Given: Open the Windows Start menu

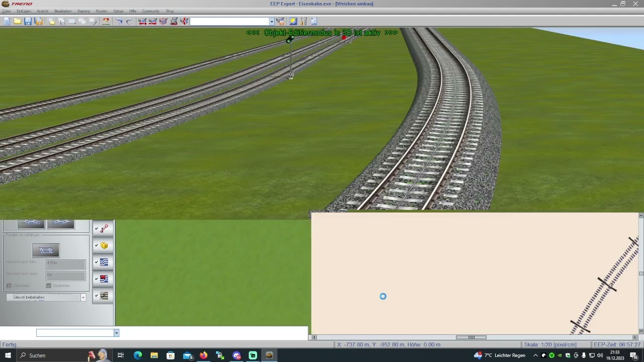Looking at the screenshot, I should coord(8,355).
